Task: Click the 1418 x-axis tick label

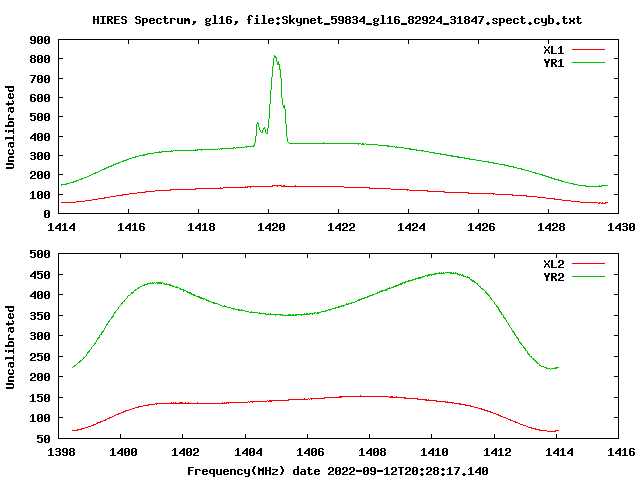Action: point(201,227)
